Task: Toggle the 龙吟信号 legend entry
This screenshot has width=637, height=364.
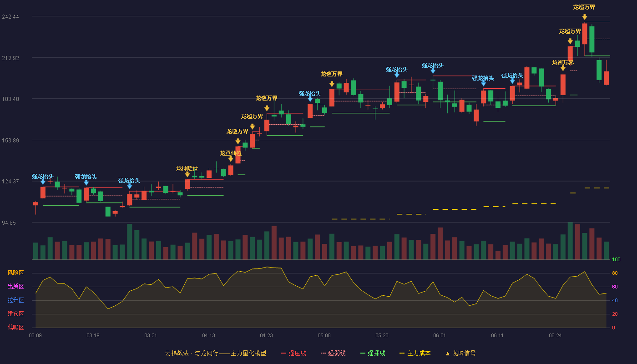Action: click(460, 353)
